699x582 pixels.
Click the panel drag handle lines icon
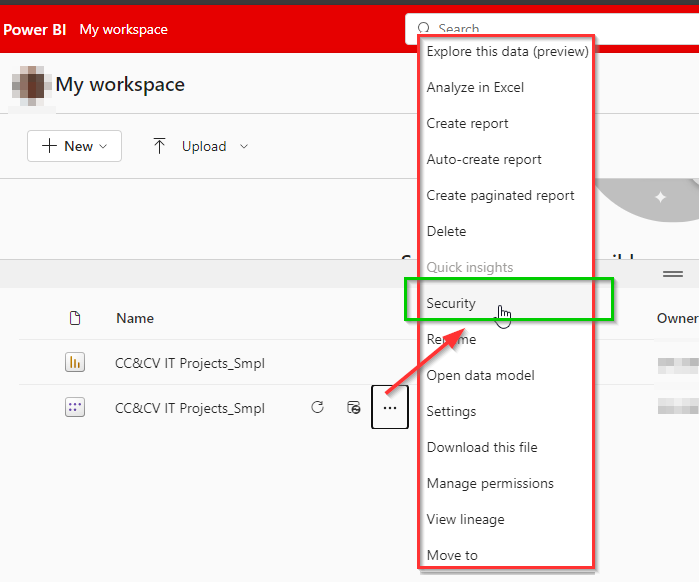[673, 274]
